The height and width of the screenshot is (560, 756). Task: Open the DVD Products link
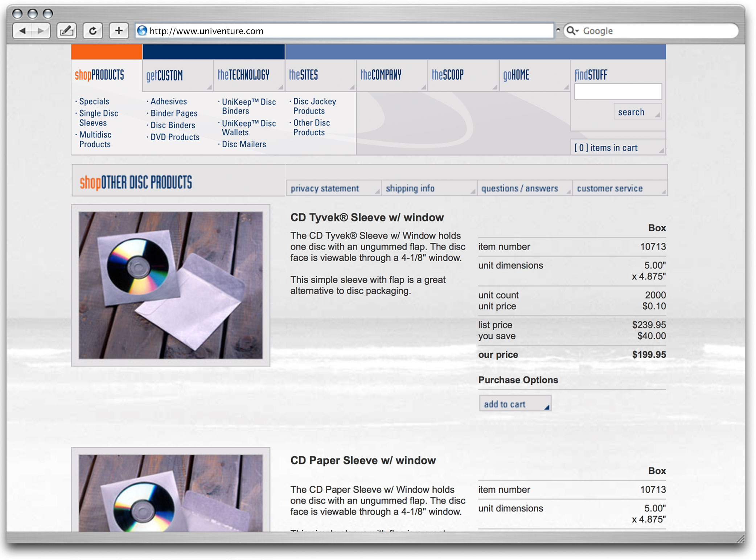click(175, 137)
